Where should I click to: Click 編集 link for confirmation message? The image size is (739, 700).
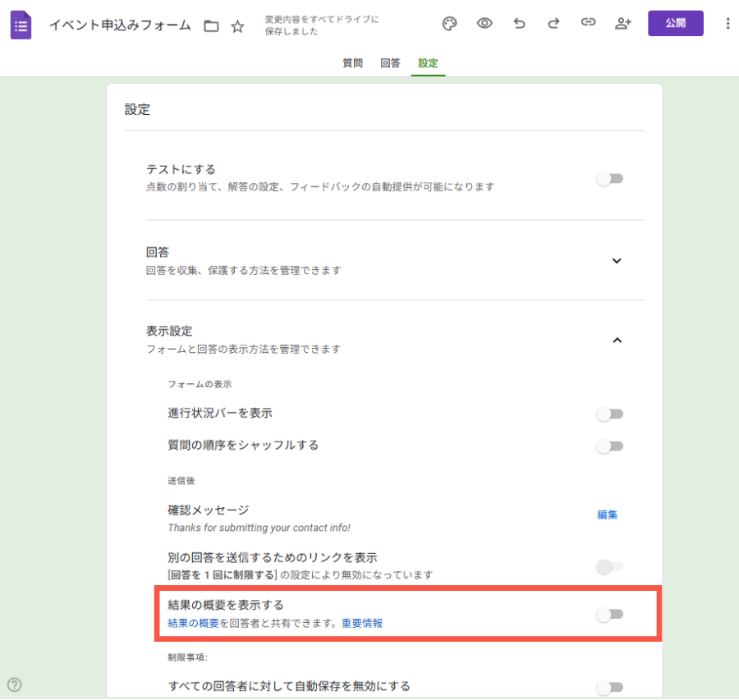pyautogui.click(x=607, y=515)
